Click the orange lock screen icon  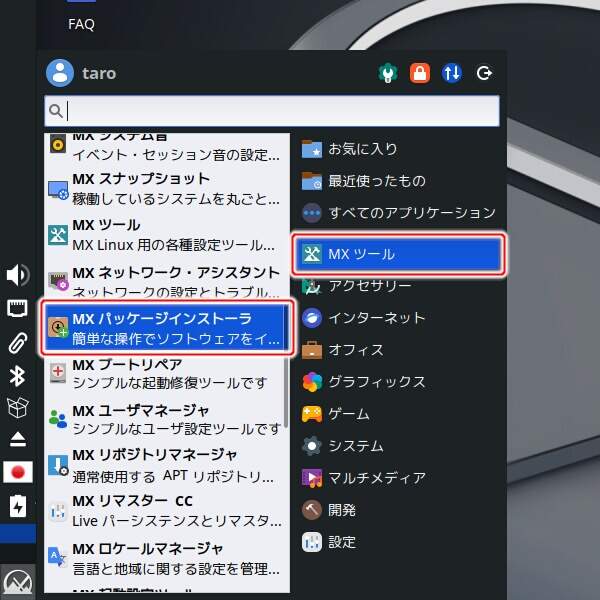(x=421, y=73)
